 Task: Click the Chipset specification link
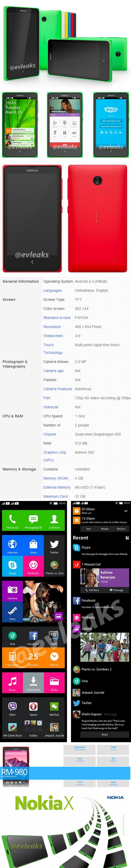(50, 434)
